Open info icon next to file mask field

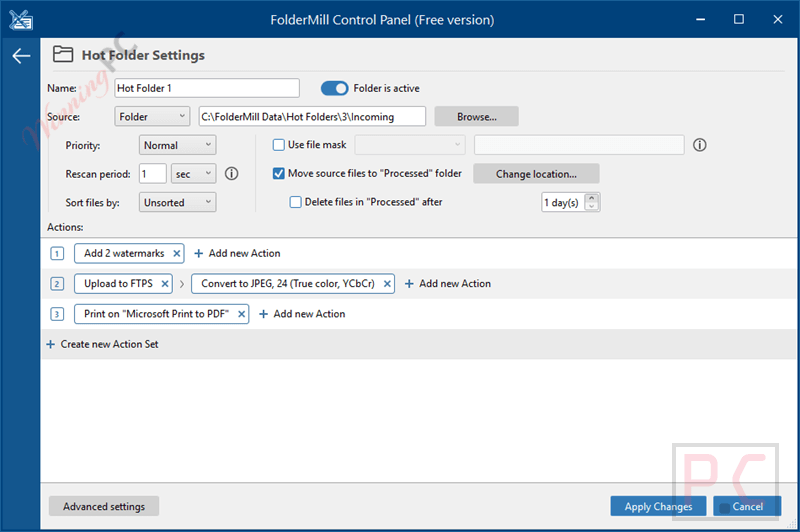click(699, 145)
